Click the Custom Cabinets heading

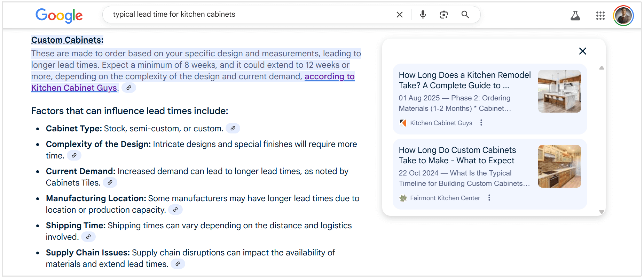67,40
